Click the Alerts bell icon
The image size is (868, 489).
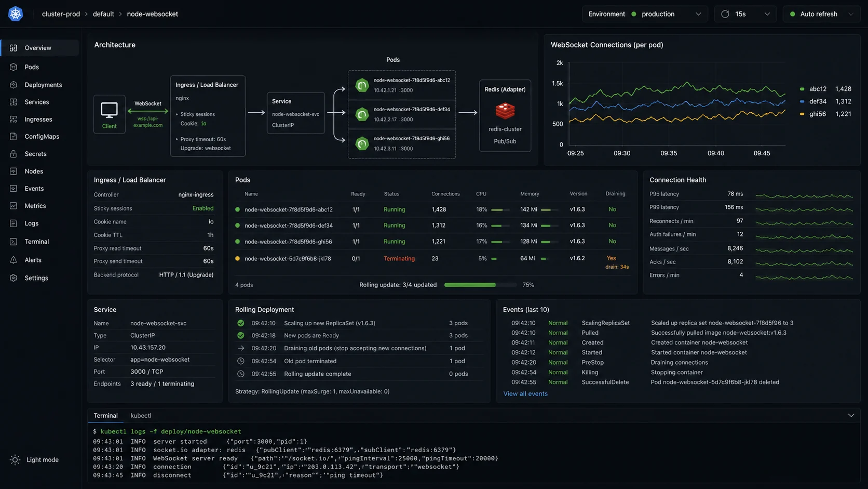(x=13, y=260)
